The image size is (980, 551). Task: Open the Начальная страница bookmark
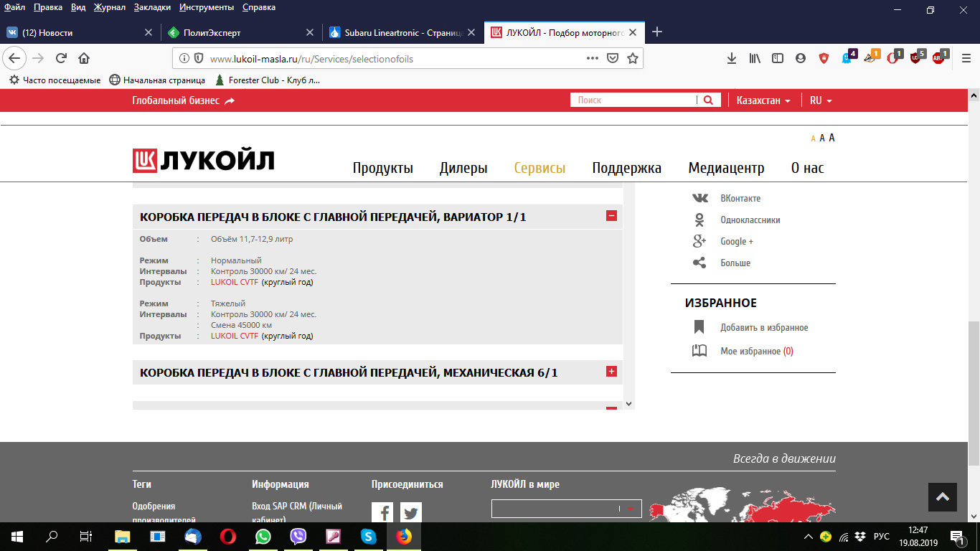tap(157, 80)
